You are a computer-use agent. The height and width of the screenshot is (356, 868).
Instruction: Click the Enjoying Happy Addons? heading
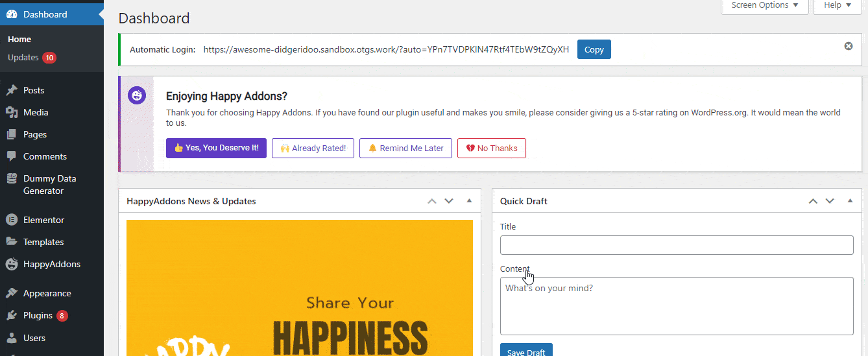tap(226, 96)
